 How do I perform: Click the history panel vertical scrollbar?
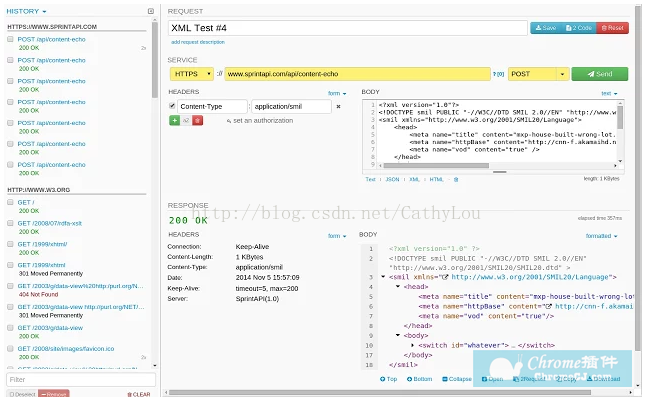(155, 59)
